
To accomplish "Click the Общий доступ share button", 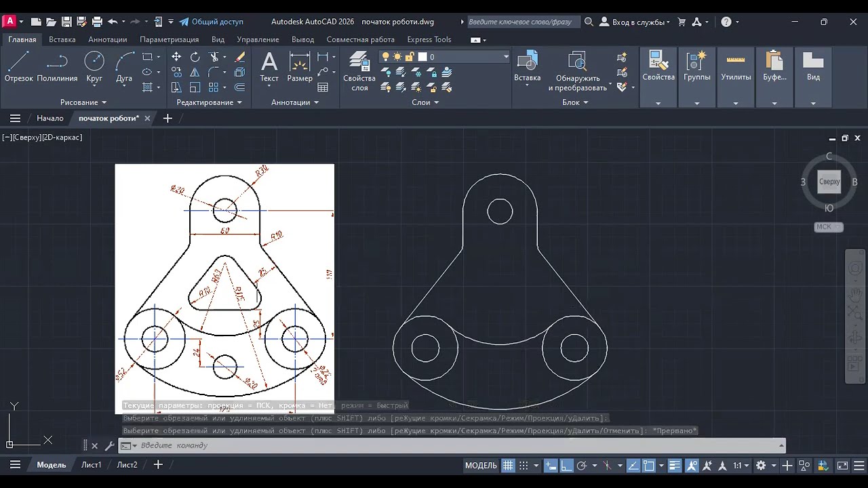I will (x=211, y=22).
